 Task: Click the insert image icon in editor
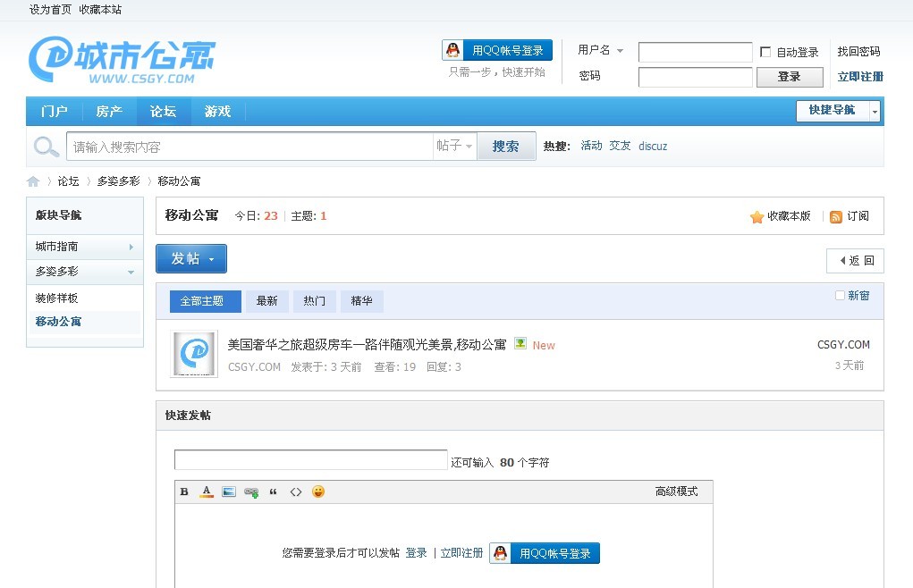click(x=229, y=491)
